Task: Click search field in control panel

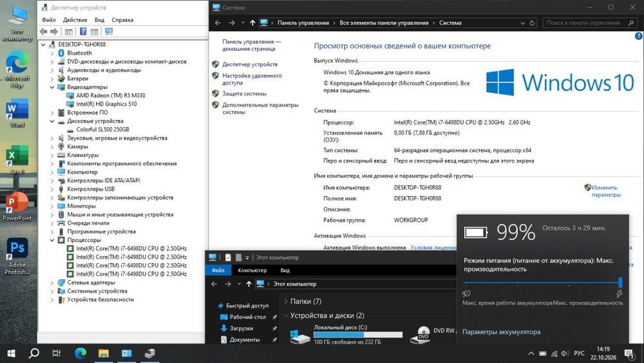Action: coord(590,23)
